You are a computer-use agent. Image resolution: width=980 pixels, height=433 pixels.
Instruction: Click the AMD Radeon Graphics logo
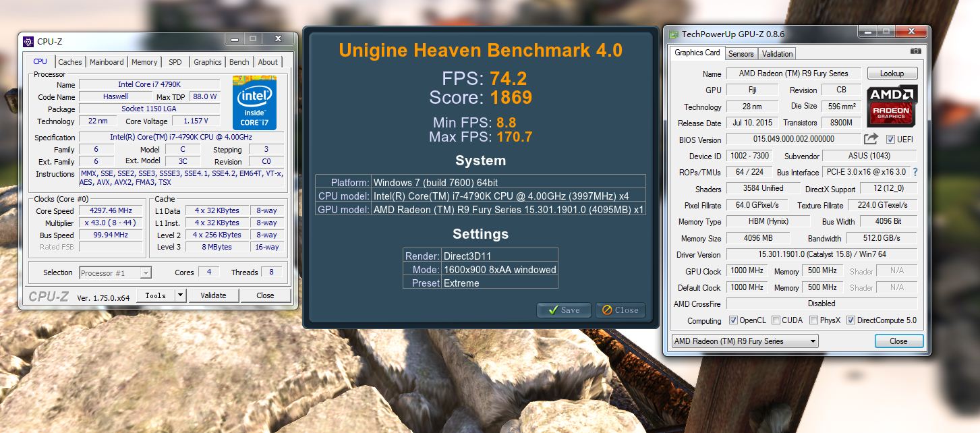892,106
